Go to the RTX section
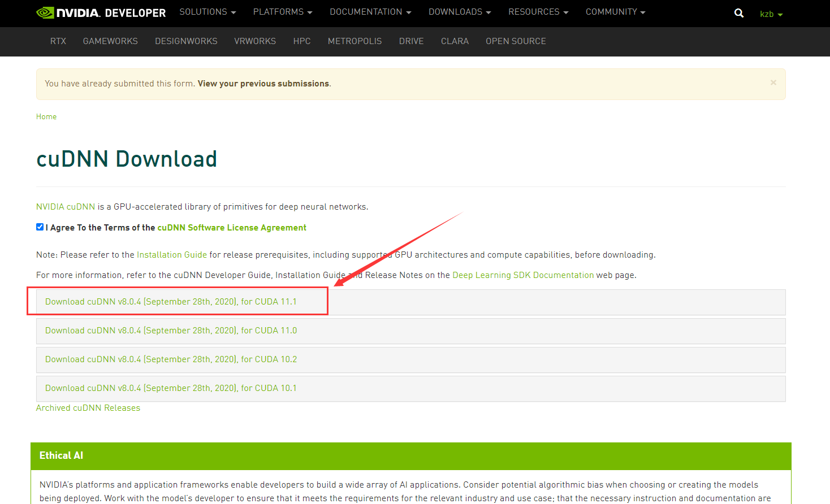Screen dimensions: 830x504 (58, 41)
